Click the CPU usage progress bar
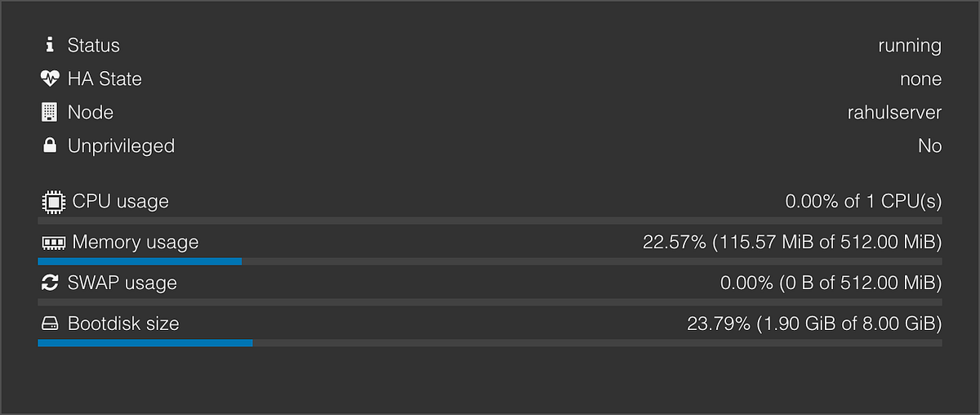The width and height of the screenshot is (980, 415). [x=490, y=221]
